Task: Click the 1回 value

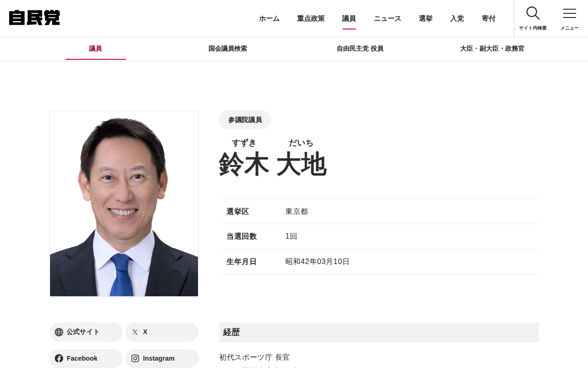Action: (291, 236)
